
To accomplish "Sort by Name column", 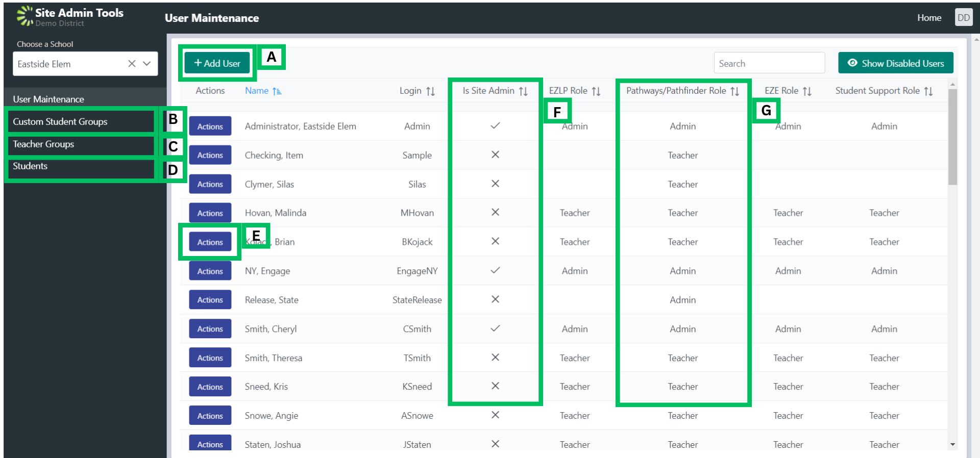I will click(263, 91).
